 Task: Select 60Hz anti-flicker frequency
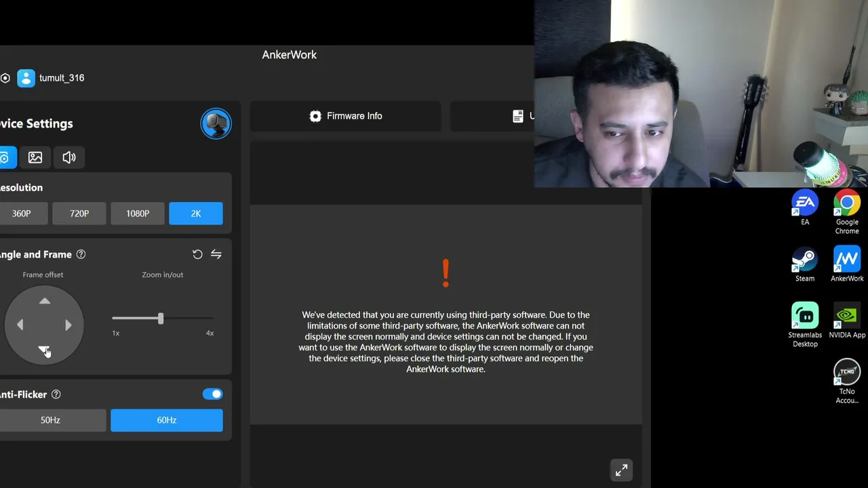tap(167, 420)
